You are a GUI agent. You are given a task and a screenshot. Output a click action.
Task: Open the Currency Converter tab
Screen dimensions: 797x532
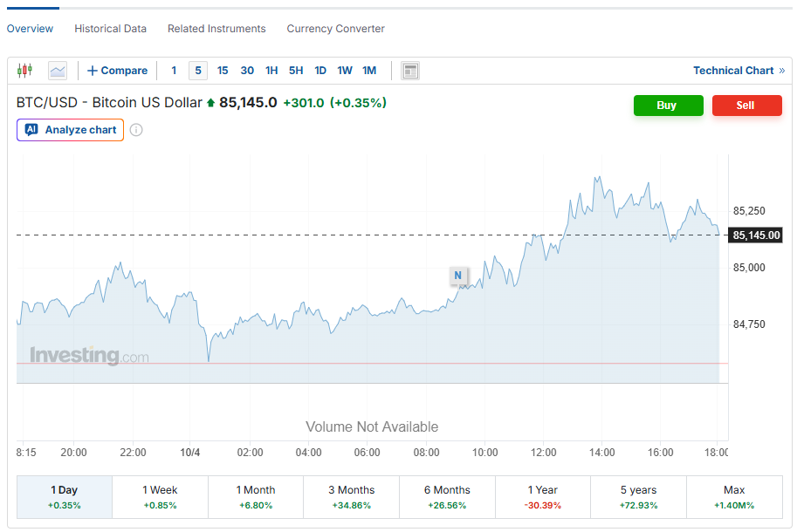pyautogui.click(x=335, y=29)
